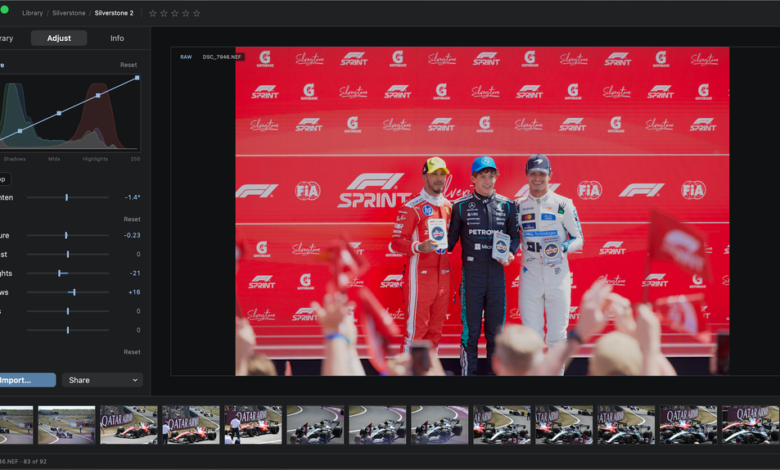
Task: Open the Share dropdown
Action: [x=102, y=380]
